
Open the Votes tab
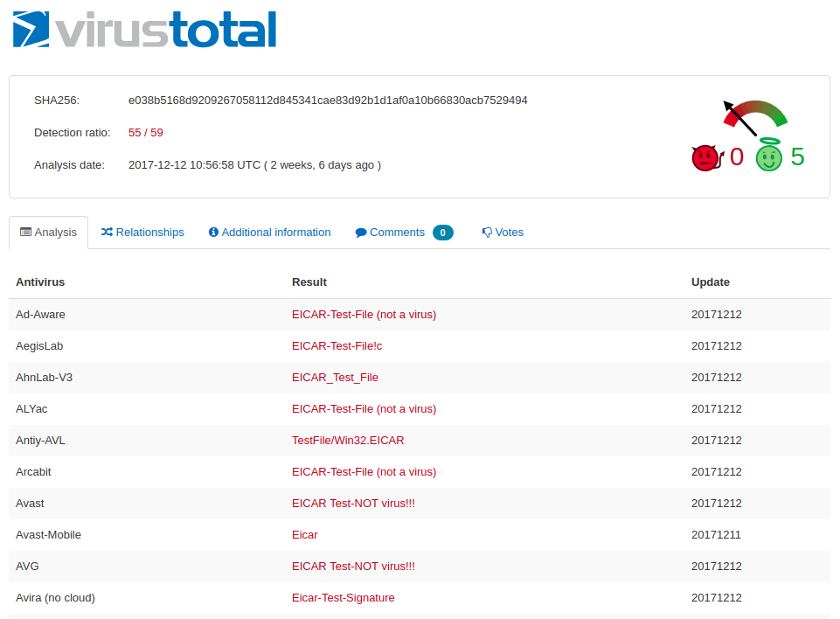(503, 233)
